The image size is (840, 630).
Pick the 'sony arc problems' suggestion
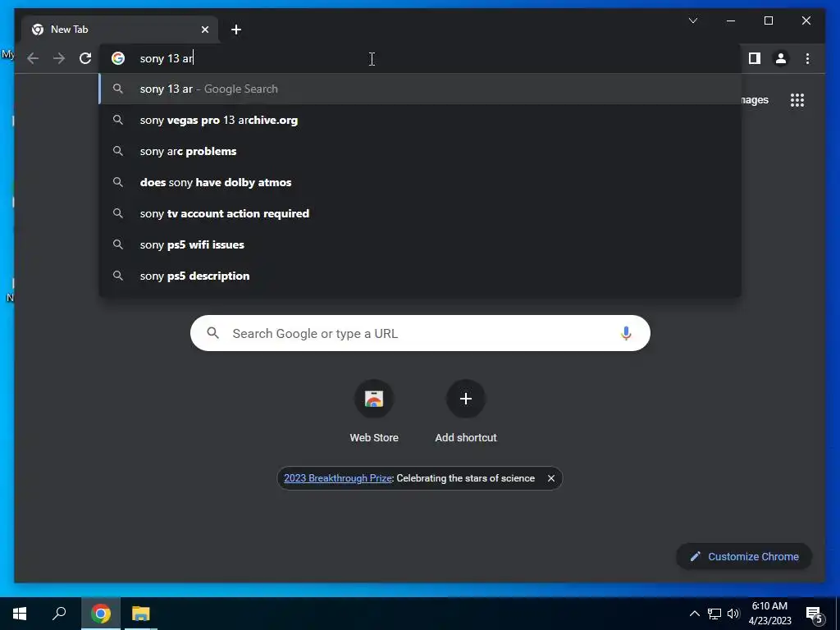(420, 151)
